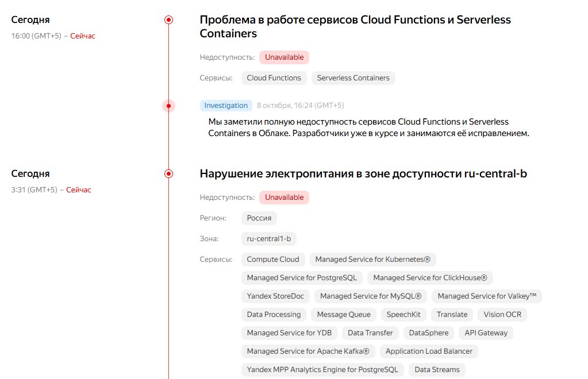Select the Managed Service for Kubernetes tag

click(373, 259)
